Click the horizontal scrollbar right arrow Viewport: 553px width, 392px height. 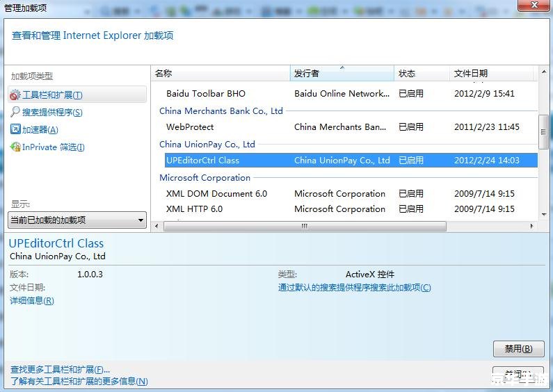(x=532, y=227)
